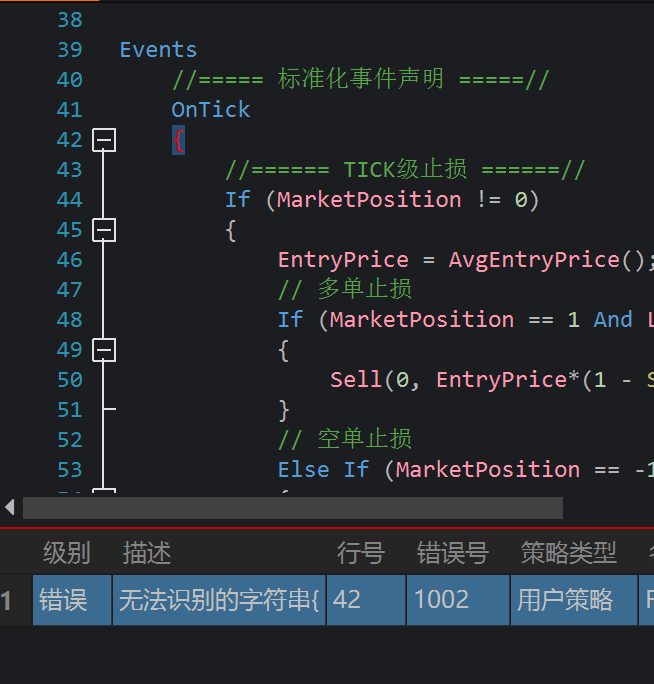This screenshot has width=654, height=684.
Task: Click the 策略类型 column header
Action: (x=568, y=552)
